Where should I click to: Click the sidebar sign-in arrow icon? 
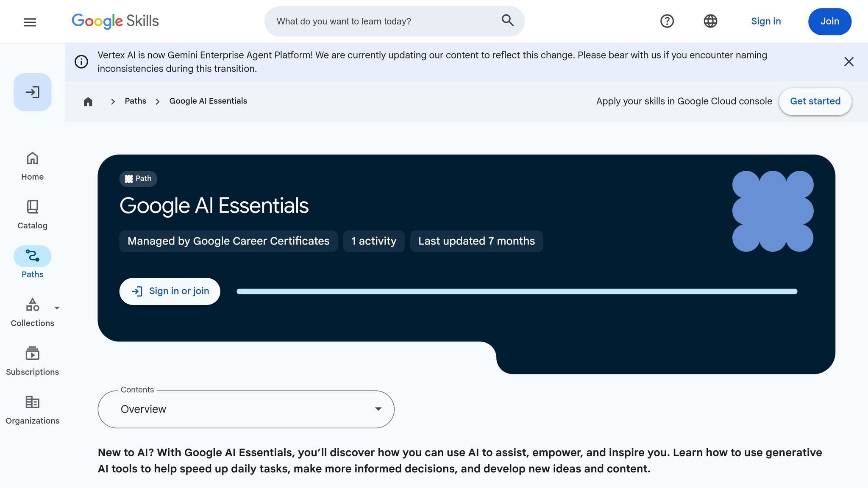tap(33, 92)
